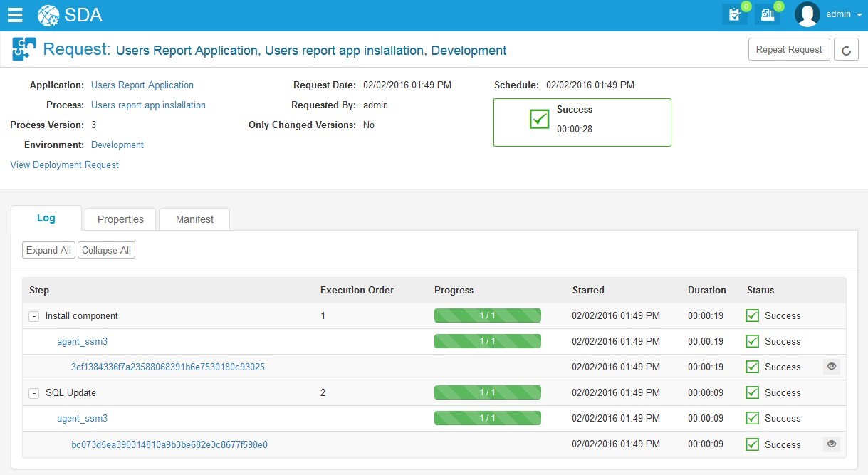Open the admin user dropdown

(843, 14)
